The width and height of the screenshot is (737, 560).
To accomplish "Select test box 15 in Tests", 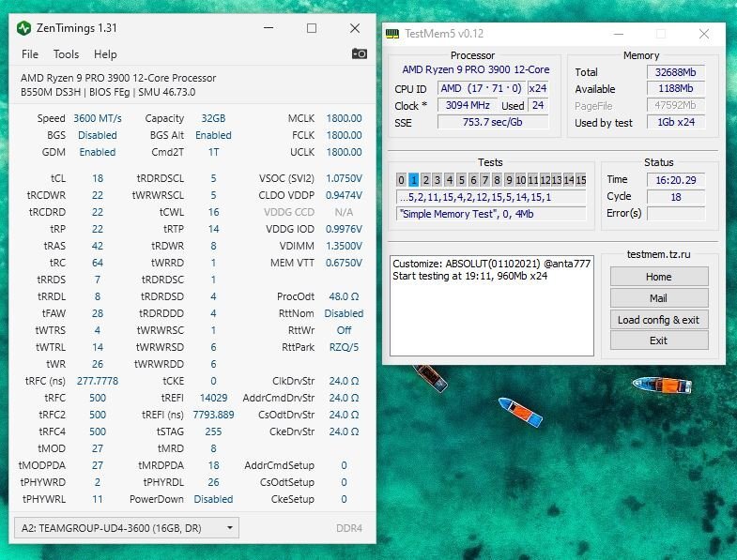I will 581,180.
